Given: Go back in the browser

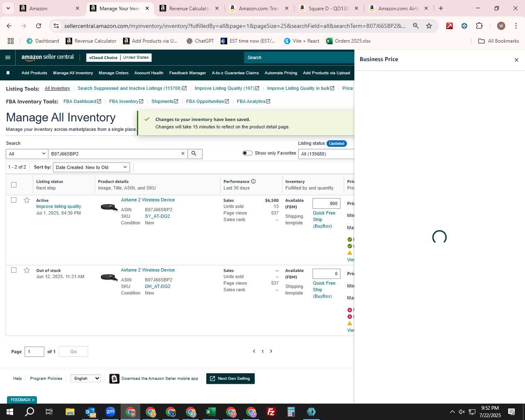Looking at the screenshot, I should 9,26.
